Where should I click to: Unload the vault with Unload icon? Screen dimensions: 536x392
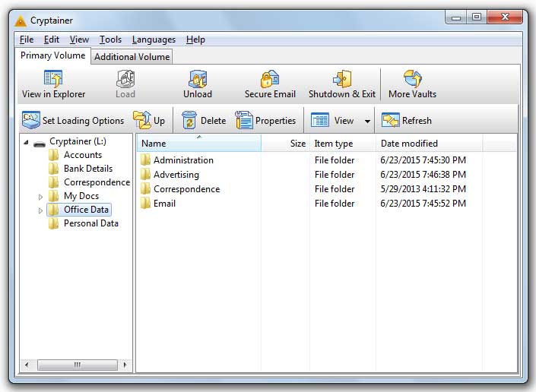(198, 78)
